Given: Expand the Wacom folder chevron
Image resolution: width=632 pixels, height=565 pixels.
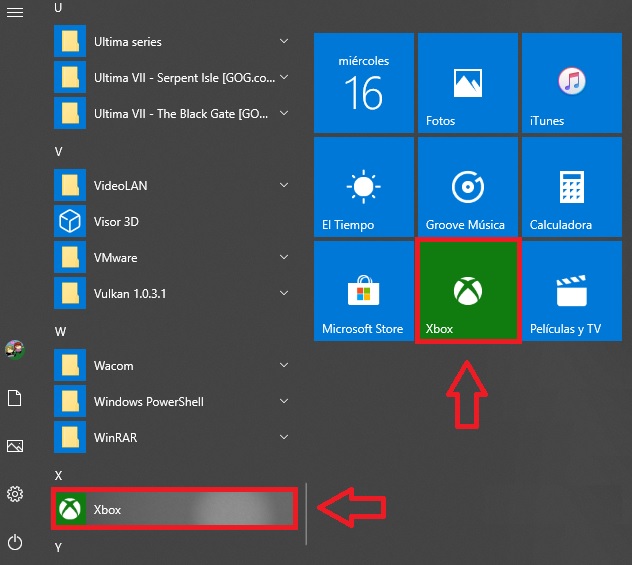Looking at the screenshot, I should [284, 365].
